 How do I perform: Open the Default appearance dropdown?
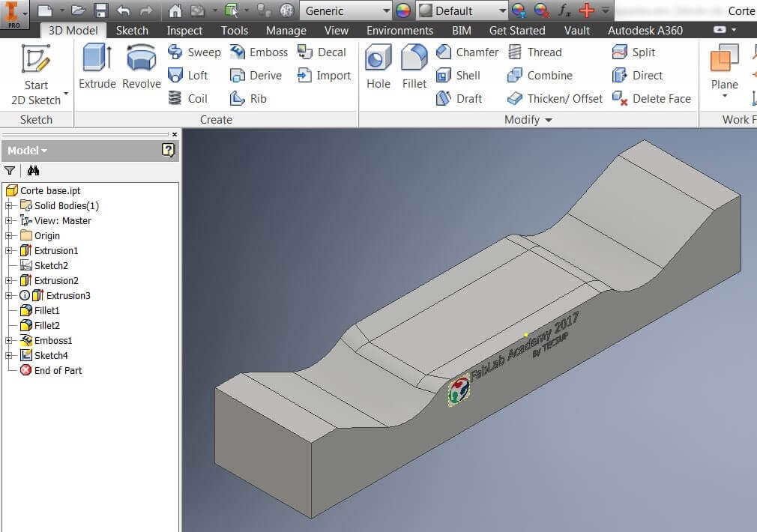point(462,10)
